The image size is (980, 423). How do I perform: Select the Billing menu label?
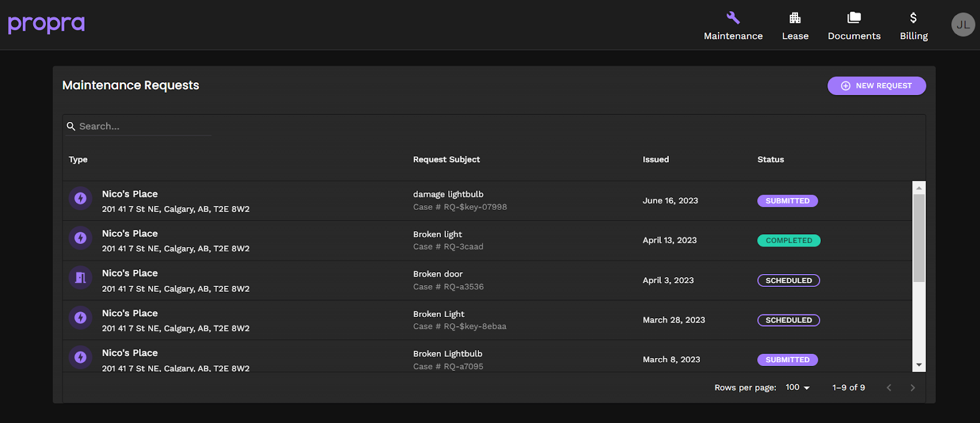click(x=913, y=36)
